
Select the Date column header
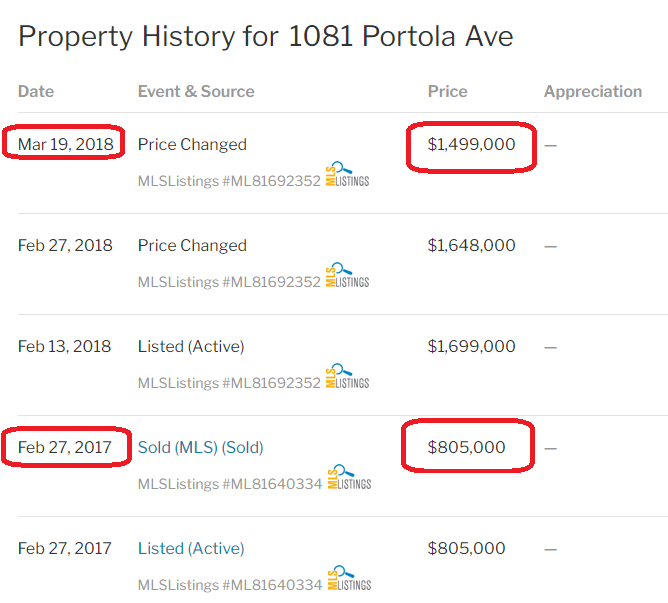pos(36,91)
